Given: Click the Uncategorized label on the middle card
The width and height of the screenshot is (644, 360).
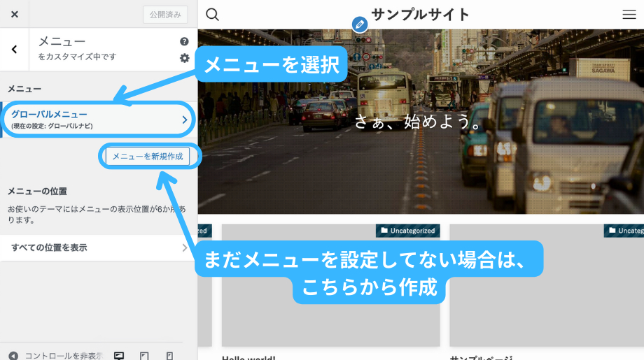Looking at the screenshot, I should pos(407,230).
